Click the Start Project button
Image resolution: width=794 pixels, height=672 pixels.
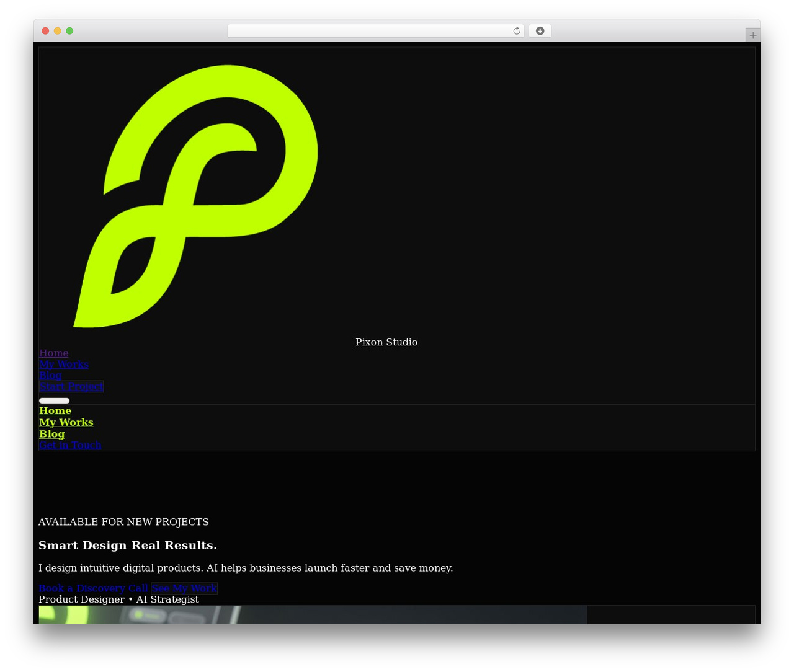tap(71, 387)
